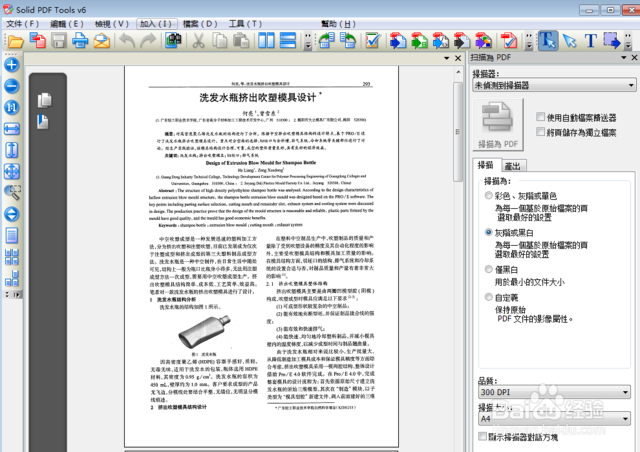The image size is (640, 452).
Task: Expand the document tab list arrow
Action: click(447, 58)
